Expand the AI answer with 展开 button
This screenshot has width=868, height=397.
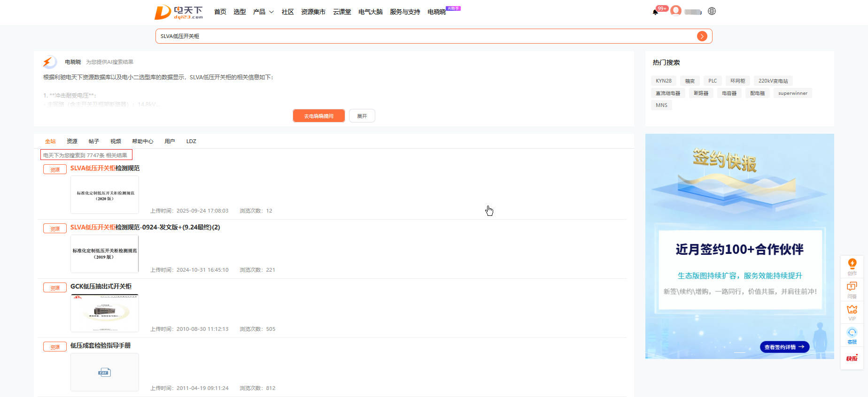coord(362,116)
